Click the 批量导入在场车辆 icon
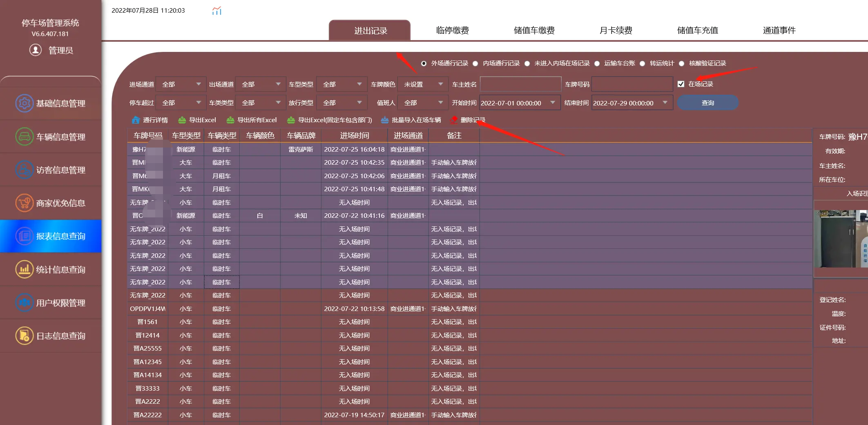Image resolution: width=868 pixels, height=425 pixels. [385, 120]
